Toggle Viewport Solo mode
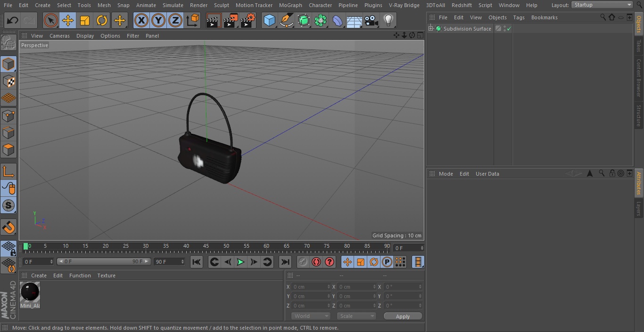The height and width of the screenshot is (332, 644). coord(8,205)
